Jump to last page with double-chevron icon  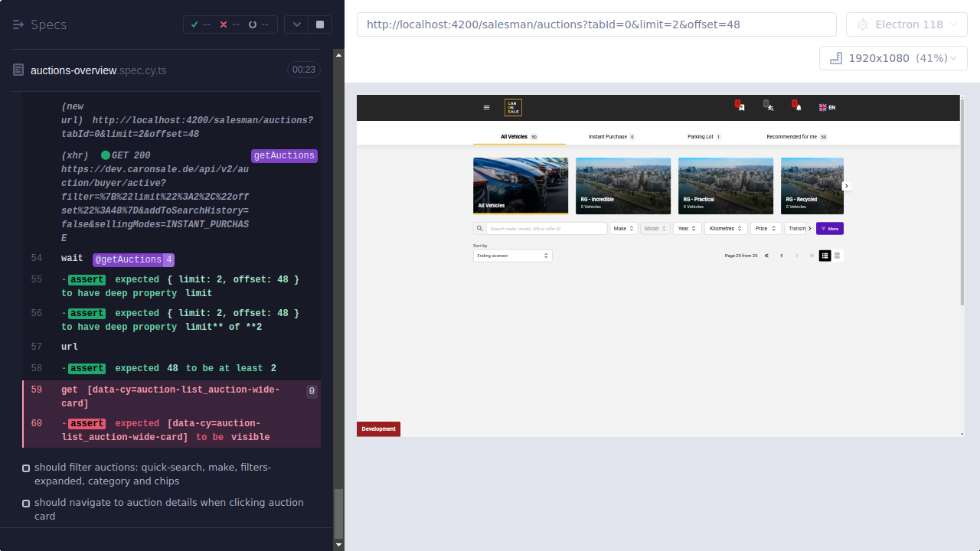[x=812, y=256]
